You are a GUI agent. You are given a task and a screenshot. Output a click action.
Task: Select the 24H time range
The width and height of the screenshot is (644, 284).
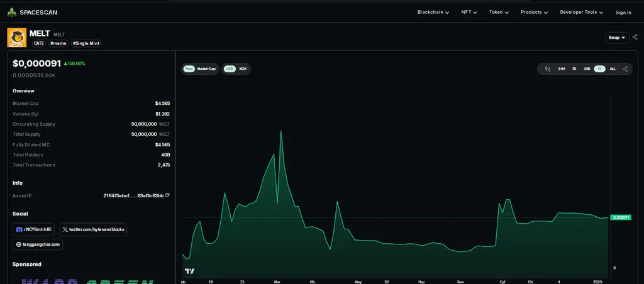(x=562, y=69)
